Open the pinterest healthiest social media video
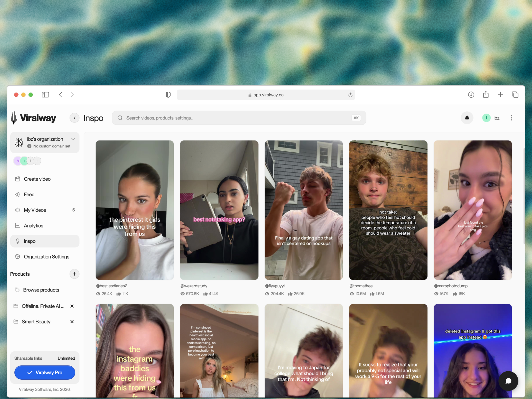This screenshot has height=399, width=532. (x=219, y=351)
